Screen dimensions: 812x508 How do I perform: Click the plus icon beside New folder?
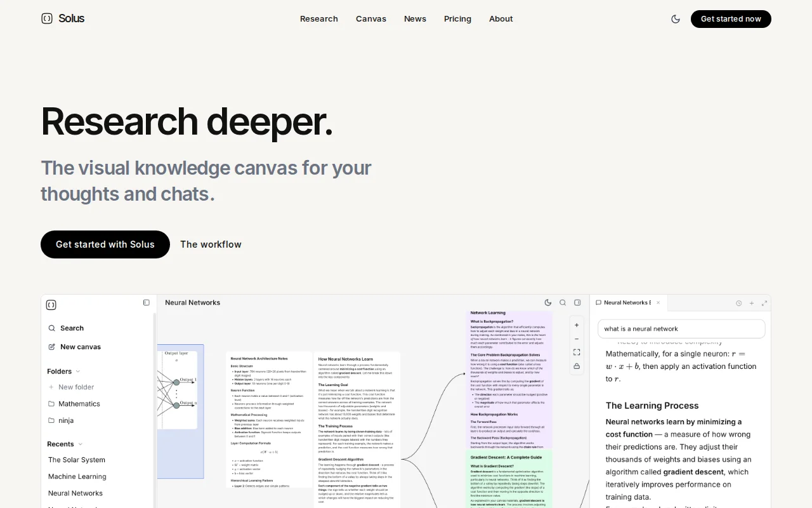click(51, 387)
